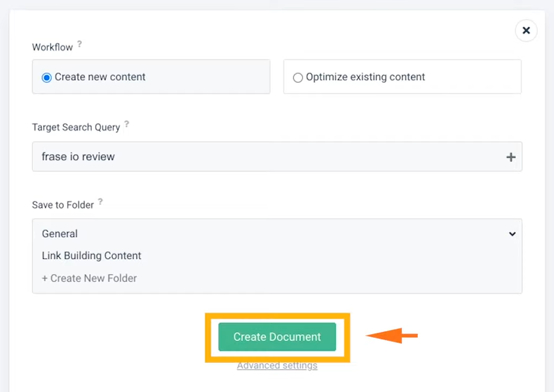This screenshot has height=392, width=554.
Task: Click + Create New Folder option
Action: [89, 278]
